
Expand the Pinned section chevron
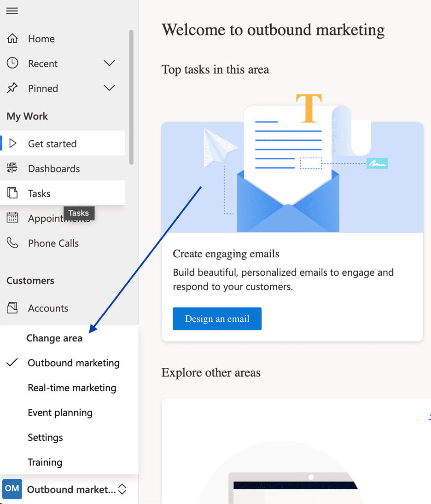point(109,88)
